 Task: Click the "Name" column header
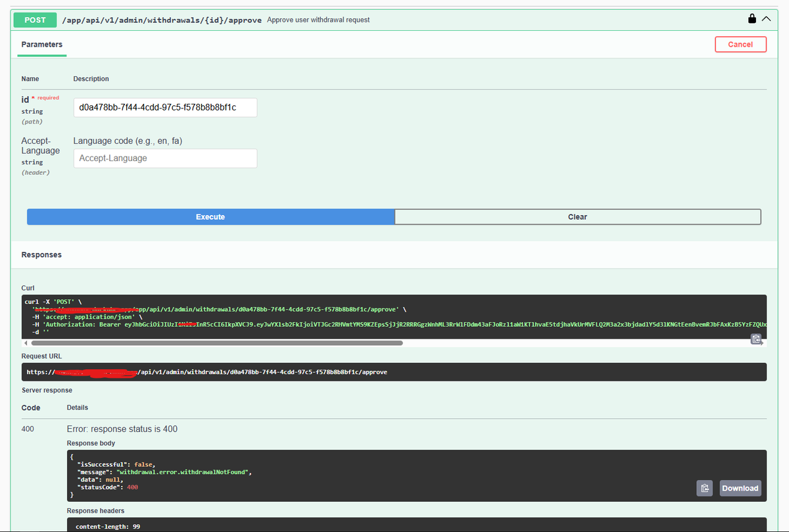pos(30,79)
